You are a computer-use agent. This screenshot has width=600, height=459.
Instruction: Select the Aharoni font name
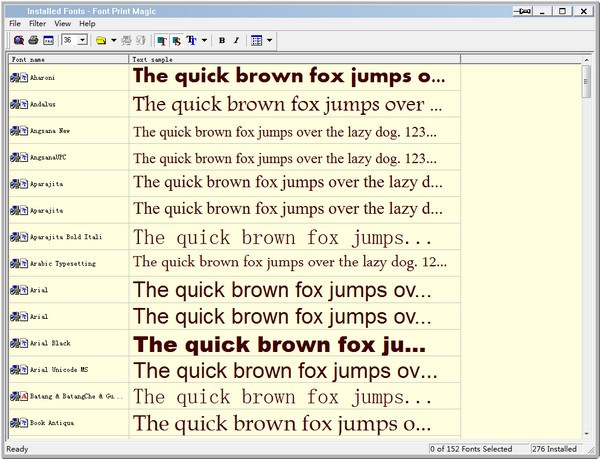click(42, 78)
